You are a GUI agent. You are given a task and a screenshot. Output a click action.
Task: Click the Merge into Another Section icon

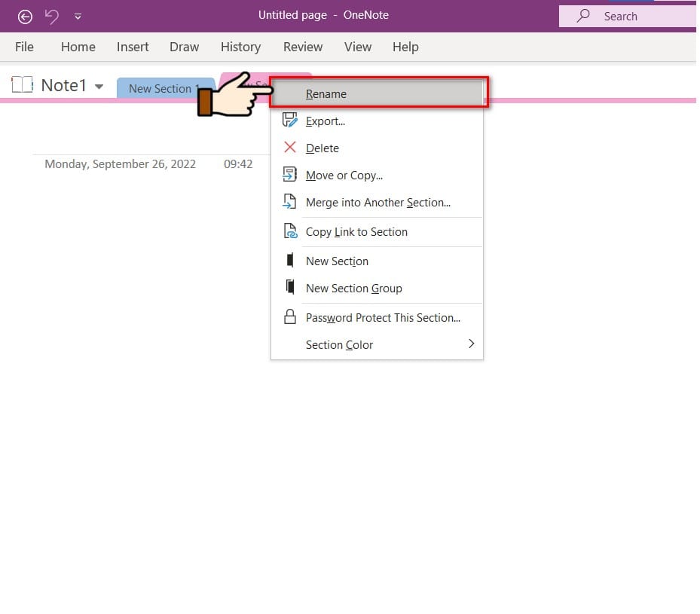pos(290,202)
